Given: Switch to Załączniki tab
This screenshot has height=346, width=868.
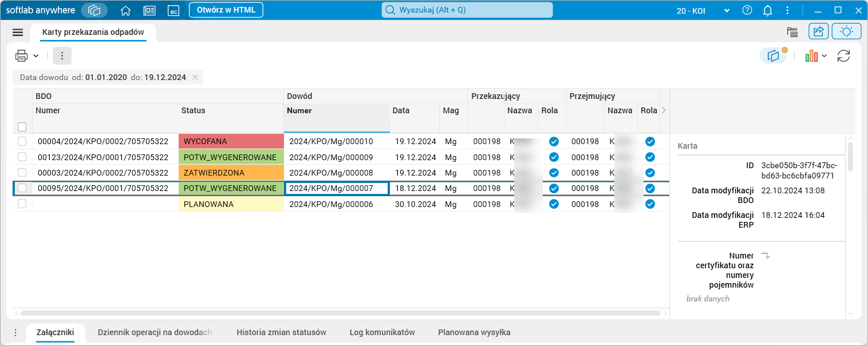Looking at the screenshot, I should pyautogui.click(x=55, y=332).
